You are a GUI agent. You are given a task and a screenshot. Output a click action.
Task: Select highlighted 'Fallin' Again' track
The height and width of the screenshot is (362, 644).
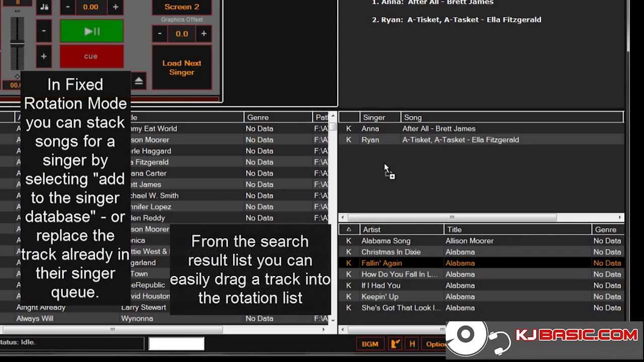tap(381, 263)
